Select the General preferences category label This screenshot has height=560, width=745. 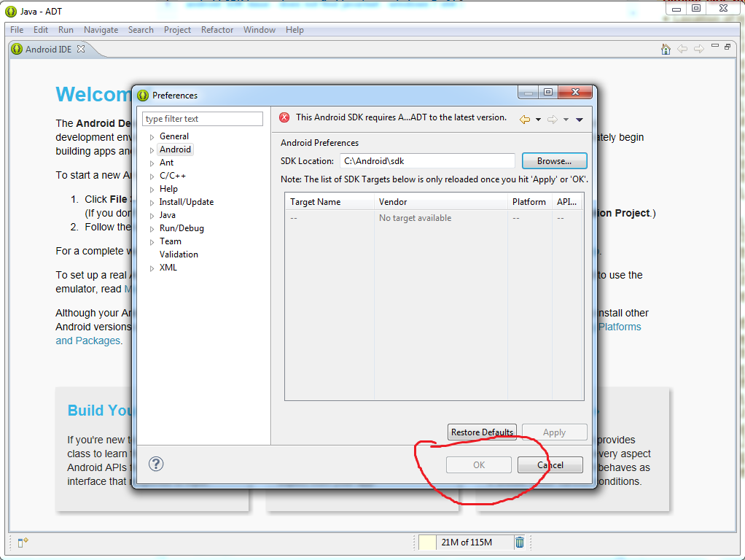click(x=174, y=136)
